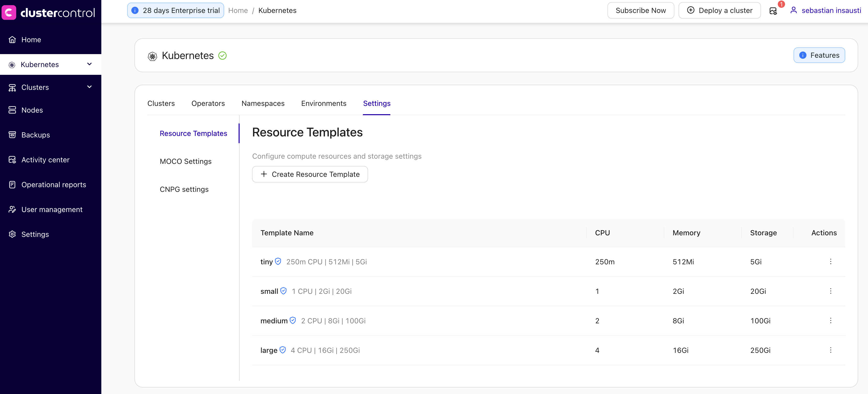This screenshot has width=868, height=394.
Task: Switch to the Operators tab
Action: click(208, 104)
